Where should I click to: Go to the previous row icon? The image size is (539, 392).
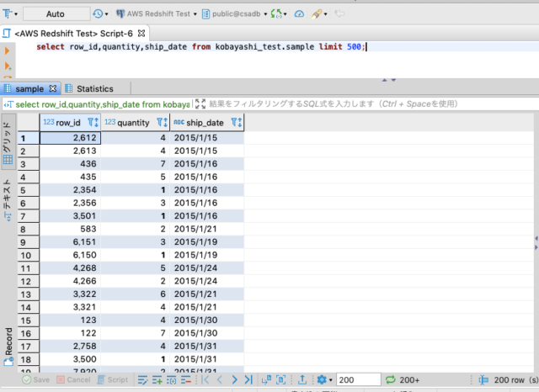[220, 379]
